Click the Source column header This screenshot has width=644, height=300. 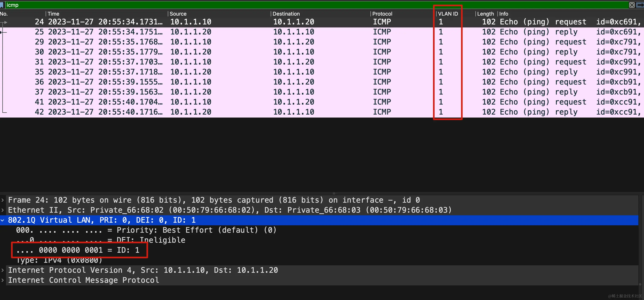pyautogui.click(x=178, y=14)
